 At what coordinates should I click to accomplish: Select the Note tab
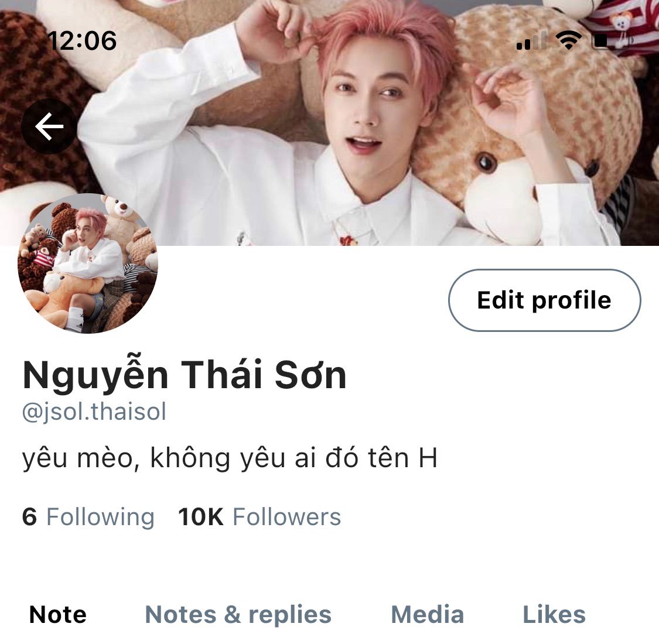point(58,615)
